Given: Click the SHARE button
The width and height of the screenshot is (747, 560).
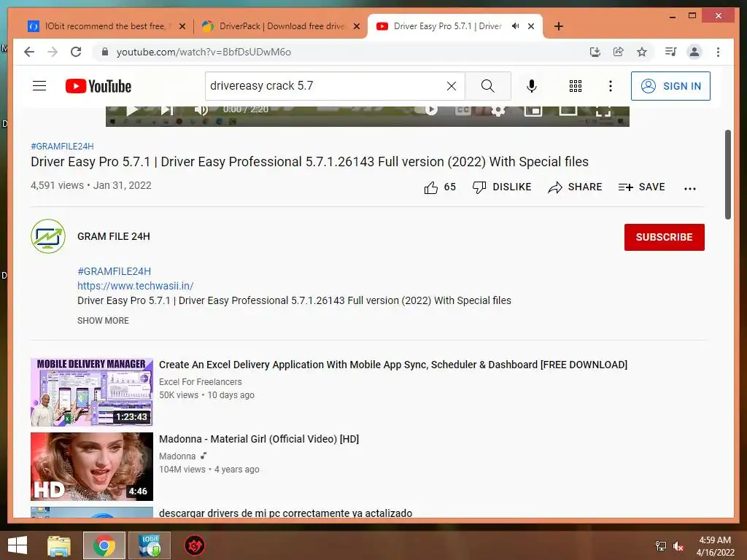Looking at the screenshot, I should tap(575, 187).
